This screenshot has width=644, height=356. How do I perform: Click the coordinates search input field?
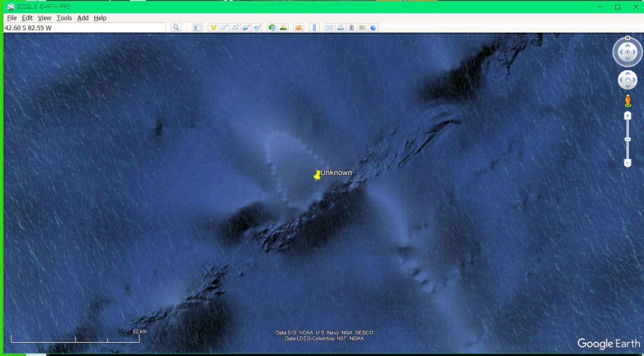point(84,28)
